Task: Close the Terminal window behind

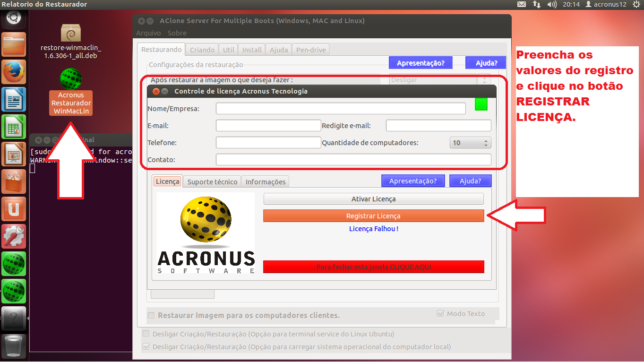Action: pyautogui.click(x=38, y=140)
